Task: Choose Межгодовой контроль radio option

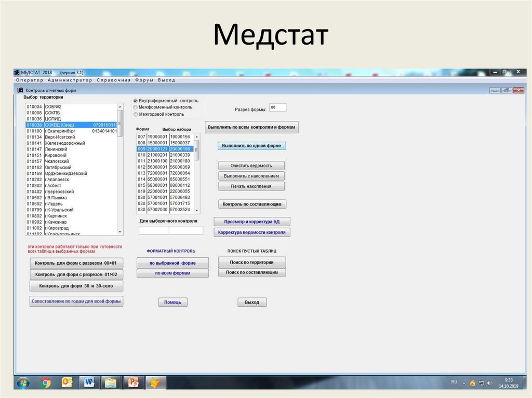Action: [136, 114]
